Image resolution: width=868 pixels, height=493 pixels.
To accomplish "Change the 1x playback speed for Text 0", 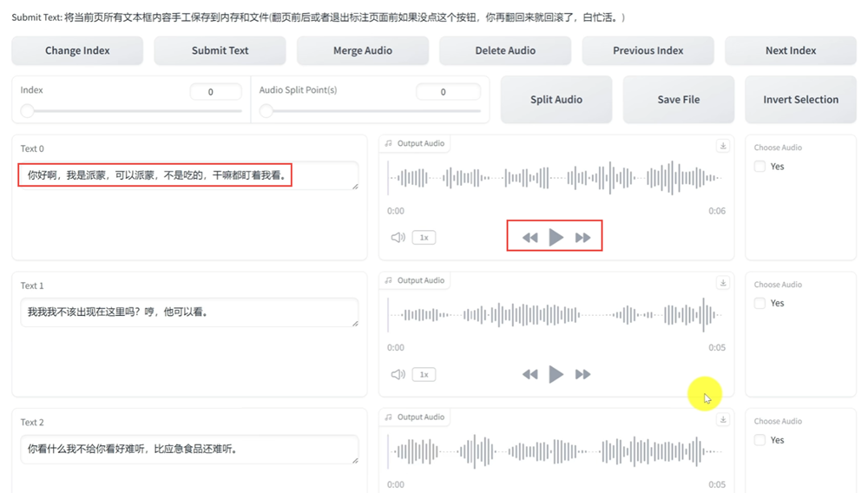I will click(x=424, y=237).
